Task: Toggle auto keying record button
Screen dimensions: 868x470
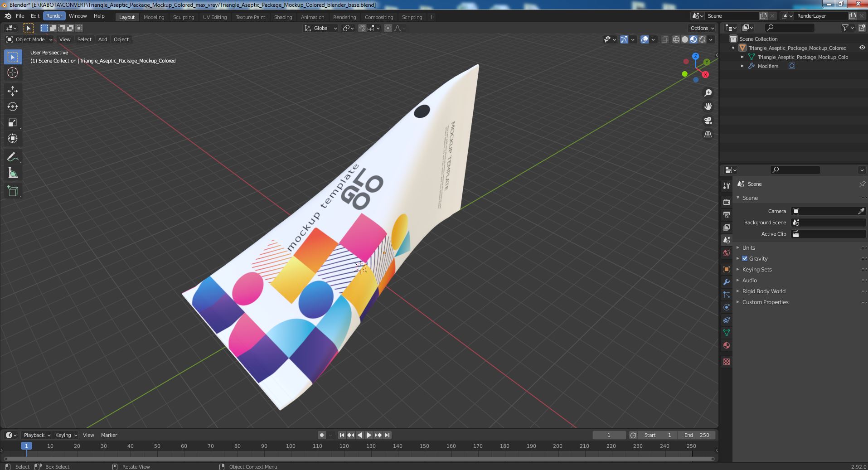Action: coord(322,435)
